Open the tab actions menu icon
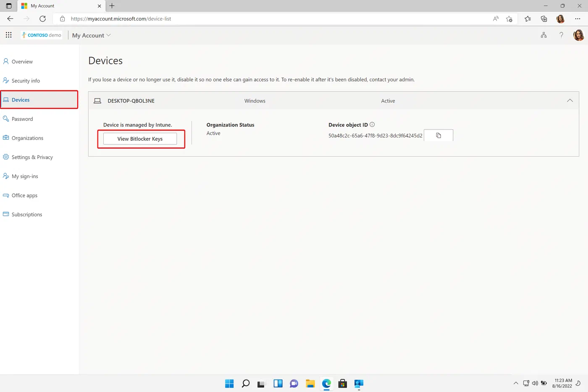This screenshot has width=588, height=392. tap(9, 6)
